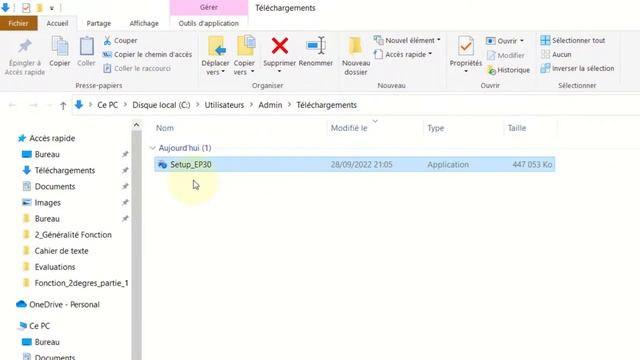The height and width of the screenshot is (360, 640).
Task: Open the Evaluations folder
Action: point(55,267)
